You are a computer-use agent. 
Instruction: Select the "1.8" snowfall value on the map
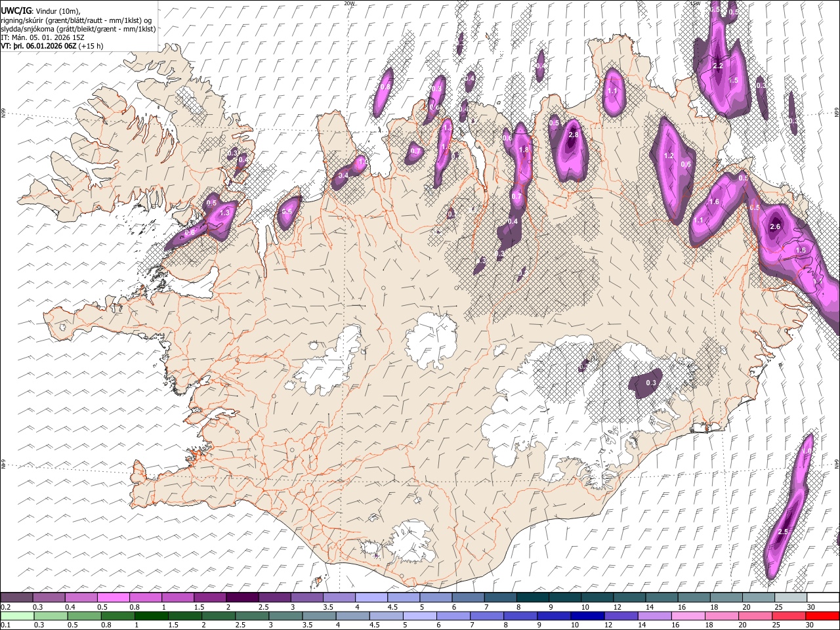point(524,150)
